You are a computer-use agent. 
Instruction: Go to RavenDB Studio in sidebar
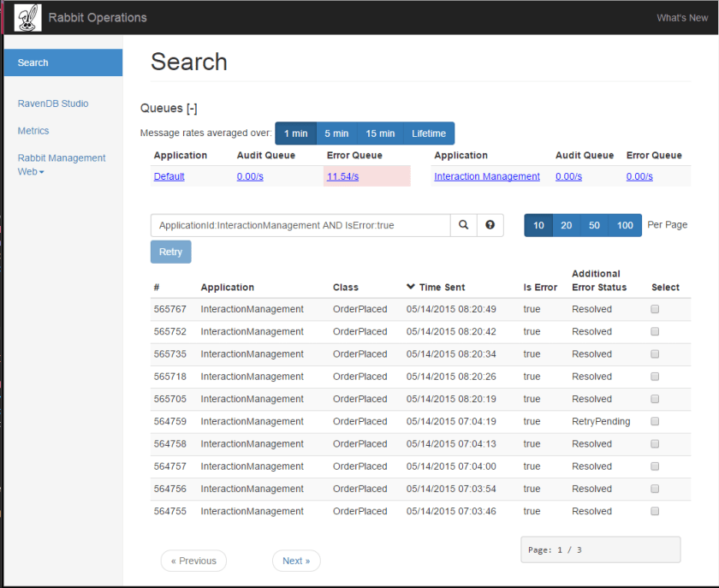(x=53, y=104)
